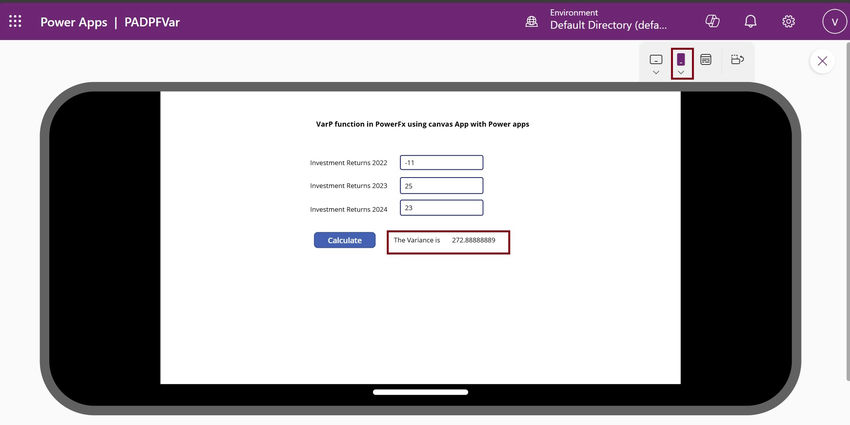Click the 'The Variance is' label
Viewport: 850px width, 425px height.
click(417, 240)
